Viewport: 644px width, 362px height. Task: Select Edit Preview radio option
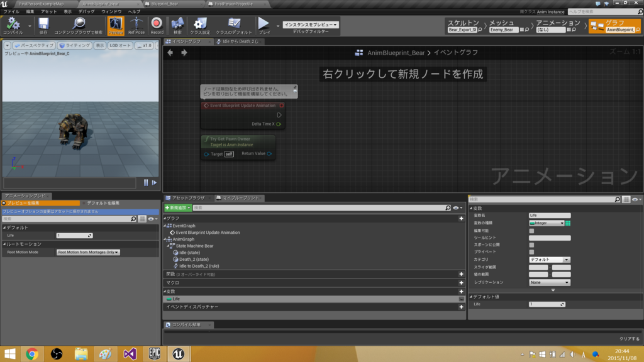(40, 203)
